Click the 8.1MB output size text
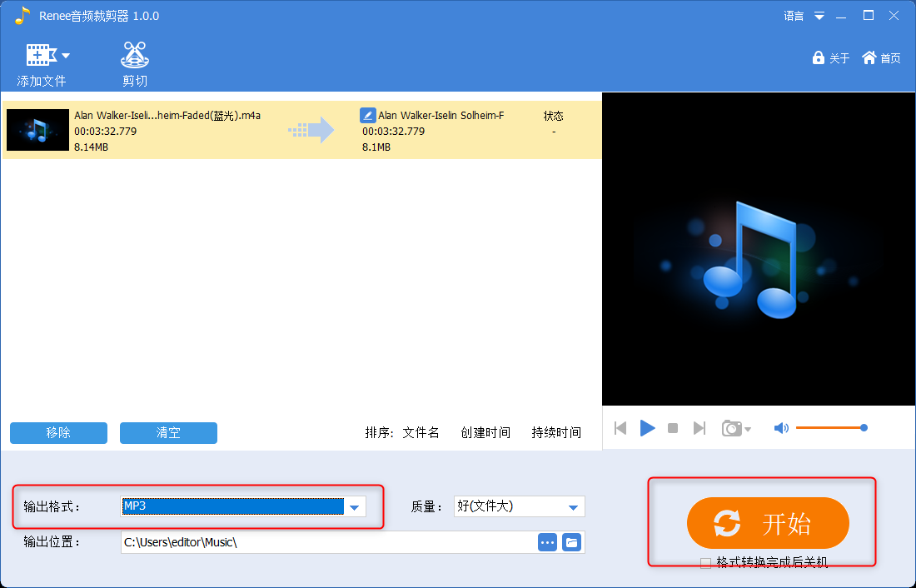The image size is (916, 588). [376, 147]
